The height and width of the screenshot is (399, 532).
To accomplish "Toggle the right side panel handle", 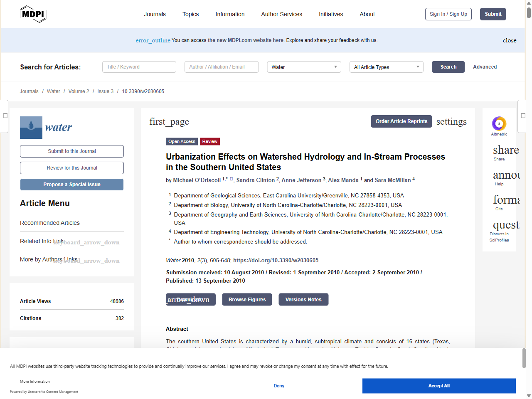I will (523, 116).
